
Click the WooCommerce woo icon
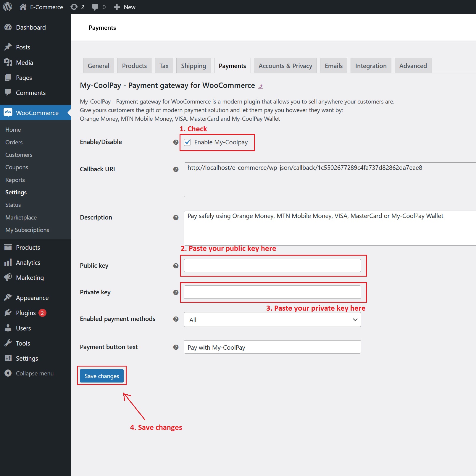[x=8, y=112]
